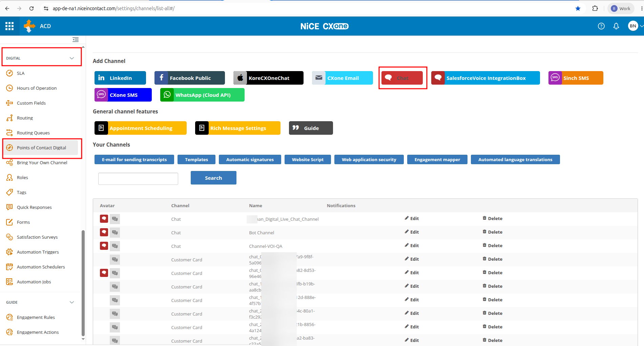The height and width of the screenshot is (346, 644).
Task: Delete the Channel-VOI-QA chat channel
Action: point(492,245)
